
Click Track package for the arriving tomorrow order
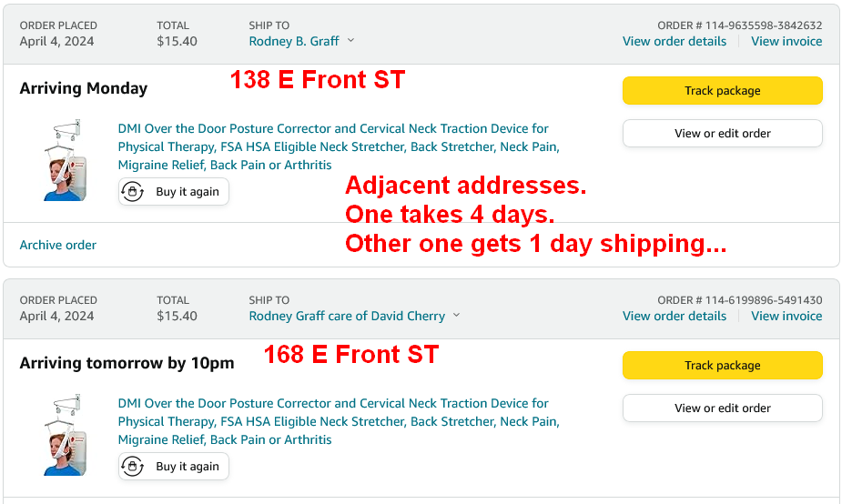(722, 366)
